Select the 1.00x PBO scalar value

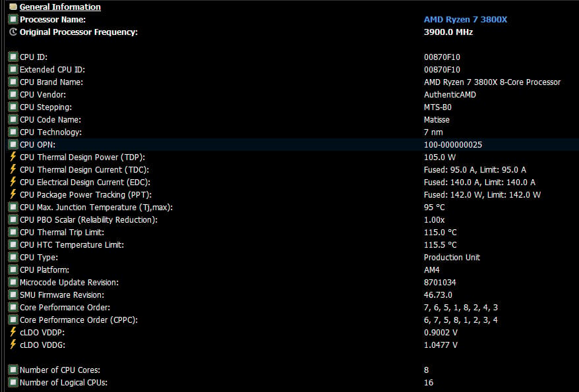434,220
